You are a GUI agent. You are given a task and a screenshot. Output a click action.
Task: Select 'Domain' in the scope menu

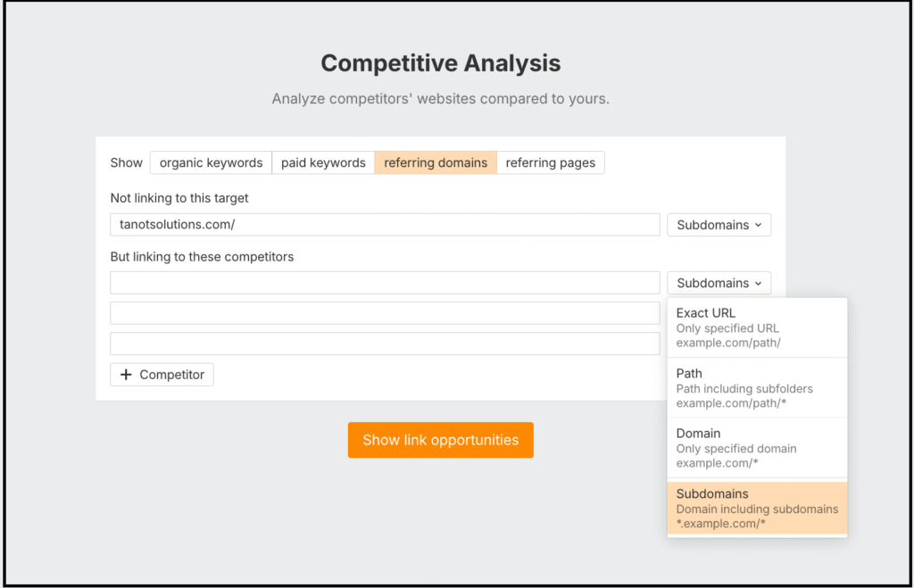pyautogui.click(x=757, y=447)
